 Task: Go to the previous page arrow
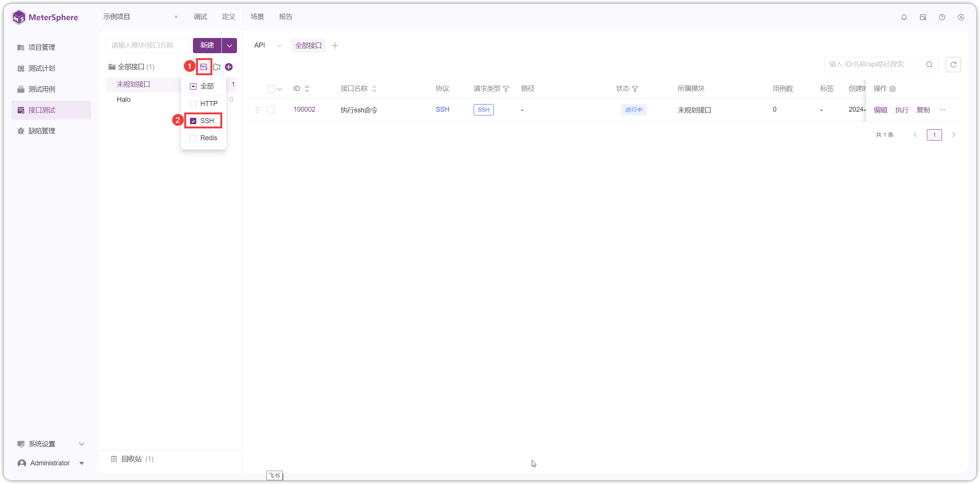(x=915, y=135)
